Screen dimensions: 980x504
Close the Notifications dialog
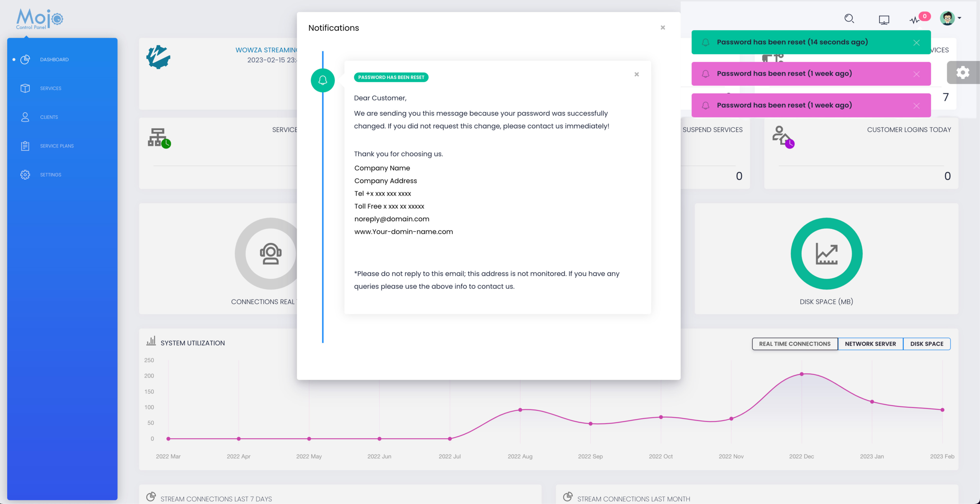click(x=663, y=28)
